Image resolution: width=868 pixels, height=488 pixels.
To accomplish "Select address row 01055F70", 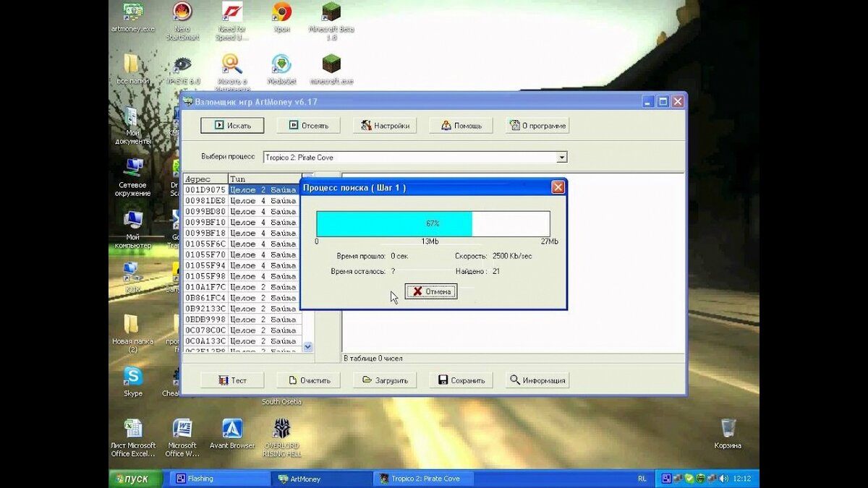I will click(x=242, y=254).
